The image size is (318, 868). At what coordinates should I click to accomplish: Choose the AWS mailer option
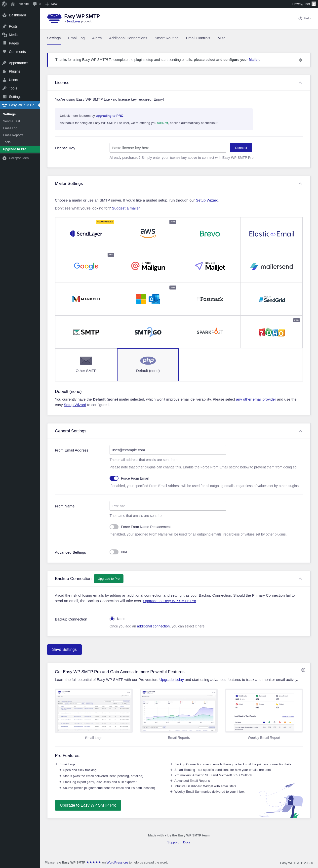tap(148, 234)
